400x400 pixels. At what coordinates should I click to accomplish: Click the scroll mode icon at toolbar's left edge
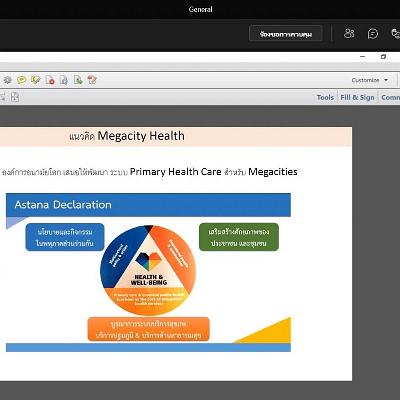pyautogui.click(x=2, y=97)
